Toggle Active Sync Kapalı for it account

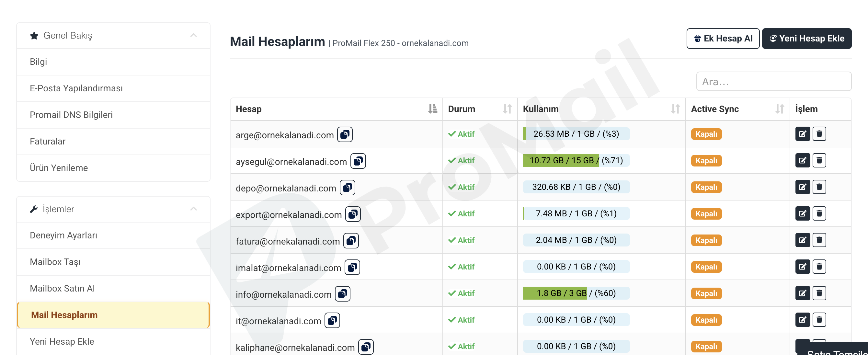click(x=706, y=320)
